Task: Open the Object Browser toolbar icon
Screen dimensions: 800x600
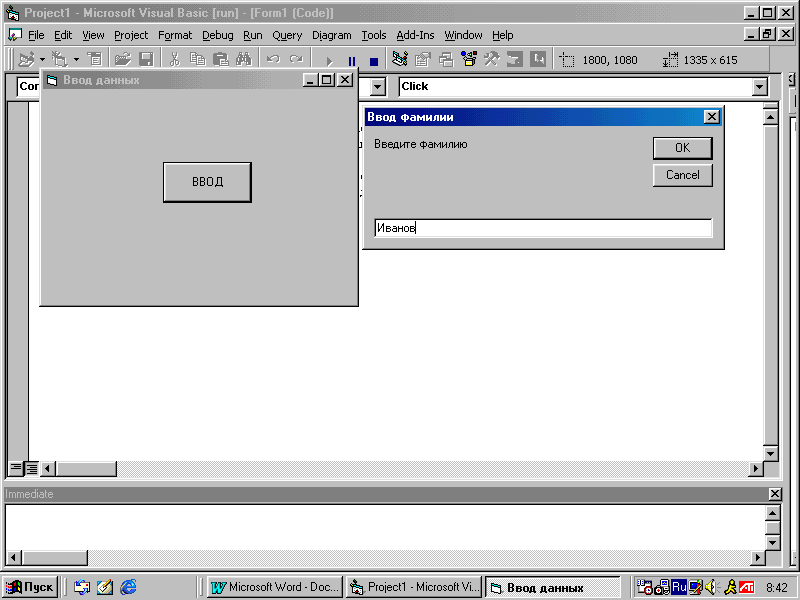Action: (469, 59)
